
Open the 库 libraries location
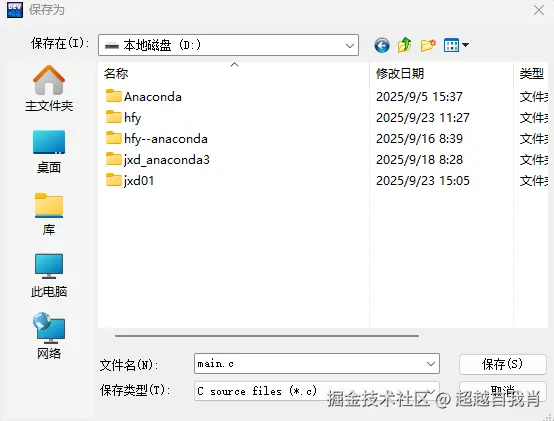coord(49,214)
